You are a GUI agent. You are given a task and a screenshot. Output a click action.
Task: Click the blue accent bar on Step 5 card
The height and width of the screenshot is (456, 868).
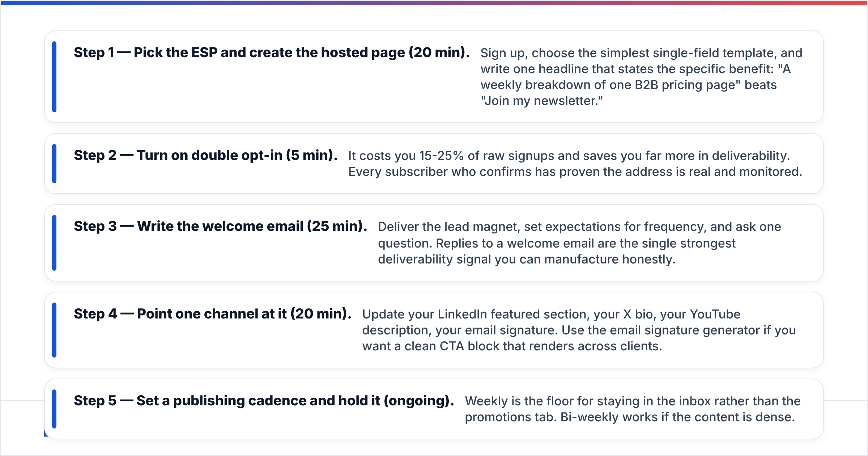(54, 409)
